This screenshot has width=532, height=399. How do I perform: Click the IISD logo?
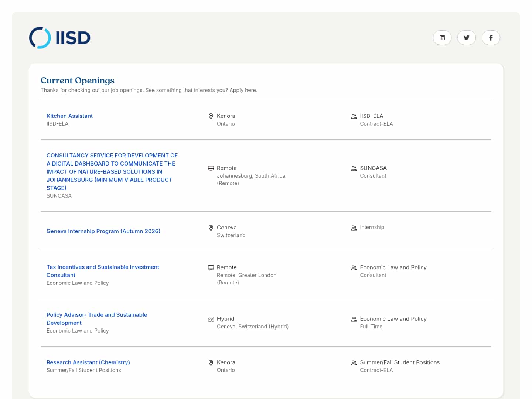click(x=60, y=38)
